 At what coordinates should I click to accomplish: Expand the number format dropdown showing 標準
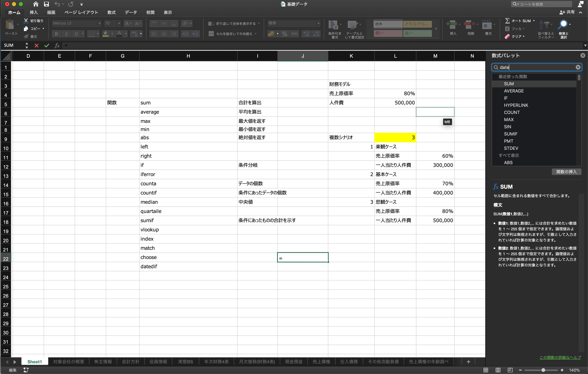[x=318, y=23]
